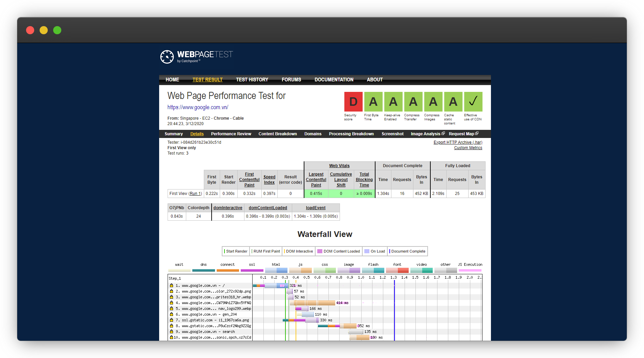Click Largest Contentful Paint header link
Image resolution: width=644 pixels, height=358 pixels.
pos(316,180)
